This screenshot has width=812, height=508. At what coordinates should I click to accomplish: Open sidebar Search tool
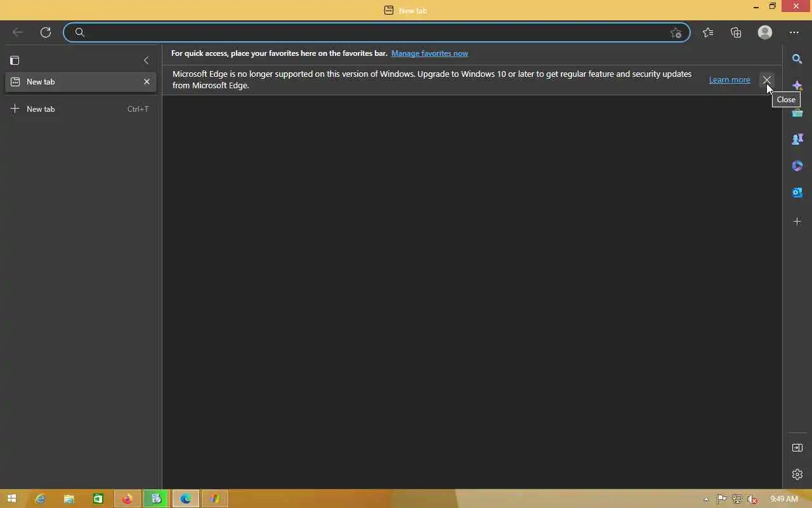[797, 59]
